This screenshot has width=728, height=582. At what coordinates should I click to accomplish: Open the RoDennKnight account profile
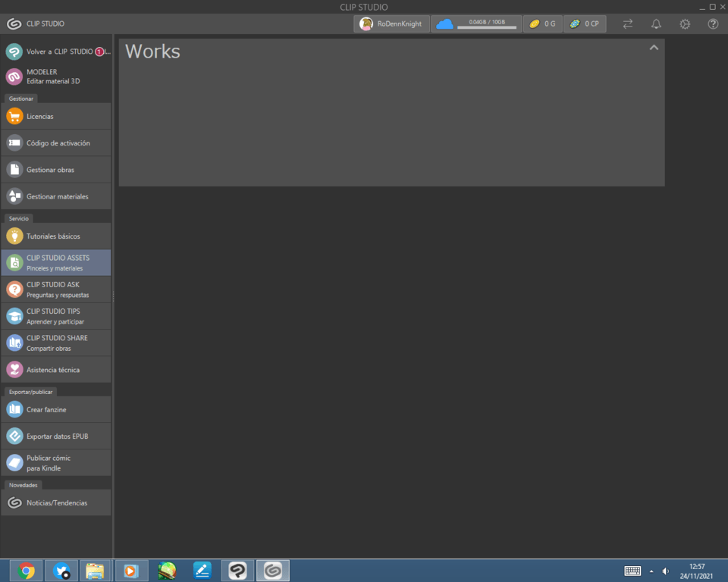pyautogui.click(x=391, y=23)
